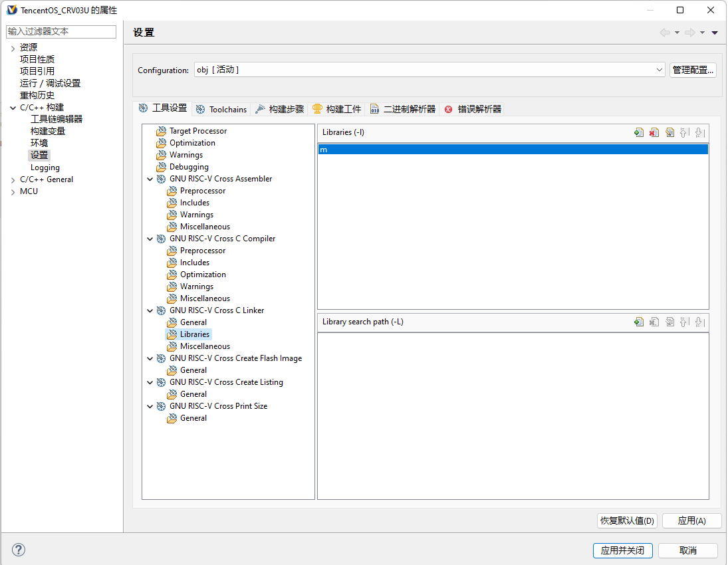Select the 'm' library entry in list
This screenshot has width=728, height=565.
(x=512, y=150)
